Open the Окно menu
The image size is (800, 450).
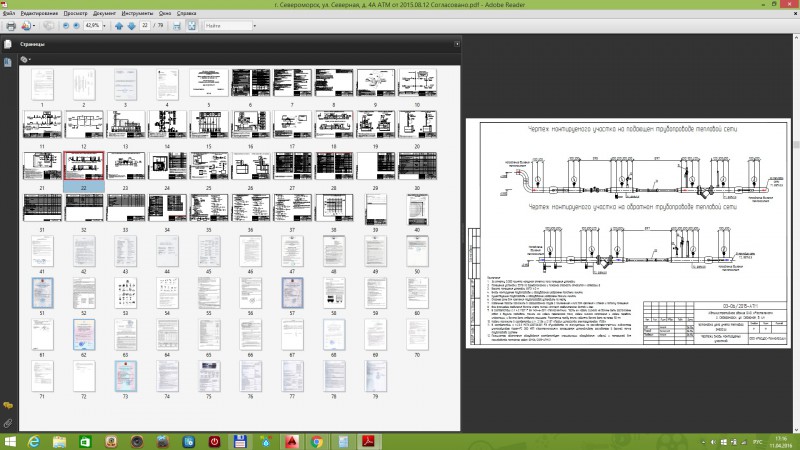pos(165,13)
